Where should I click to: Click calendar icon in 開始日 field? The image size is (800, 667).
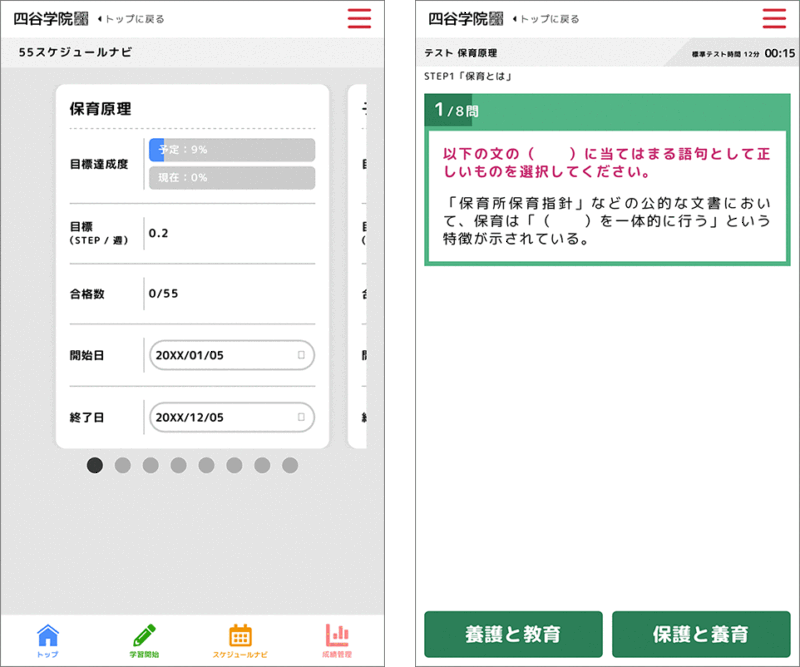(301, 355)
